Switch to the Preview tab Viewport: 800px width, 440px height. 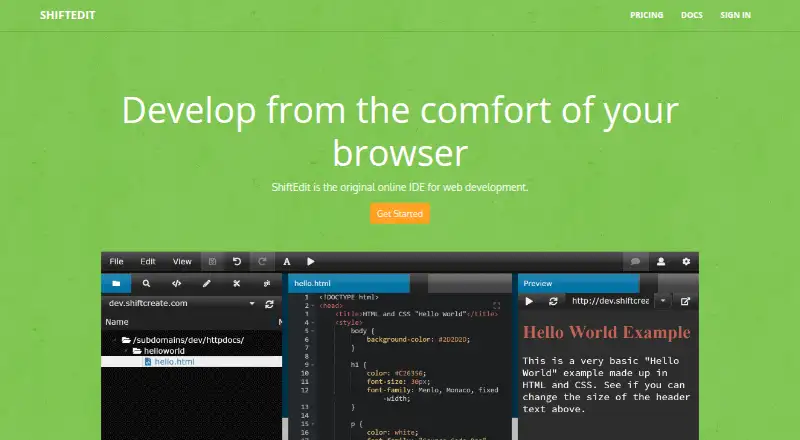[579, 283]
